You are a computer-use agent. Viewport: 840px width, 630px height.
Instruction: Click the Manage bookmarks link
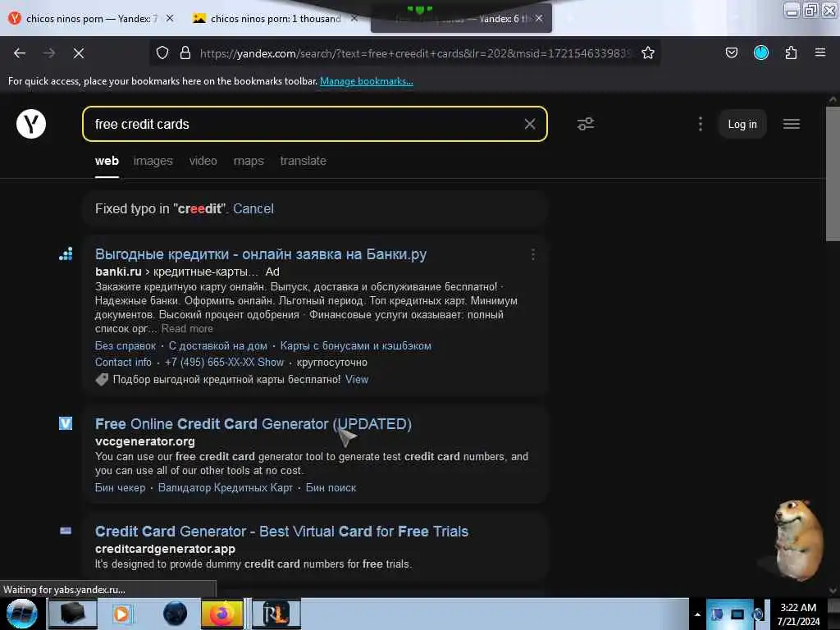[x=367, y=81]
